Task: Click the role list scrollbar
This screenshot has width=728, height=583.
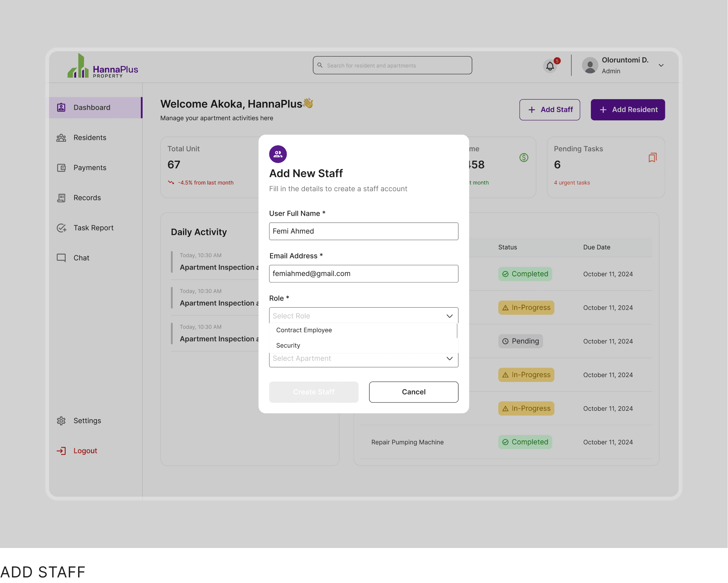Action: (x=457, y=331)
